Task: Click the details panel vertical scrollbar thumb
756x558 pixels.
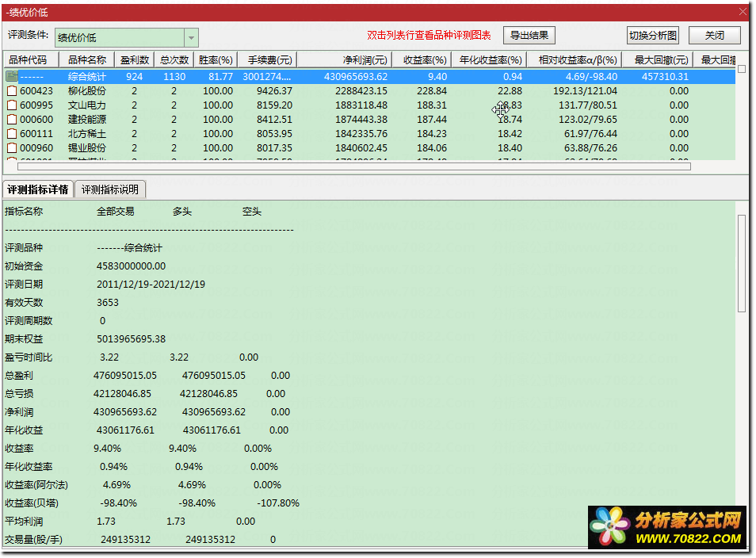Action: click(742, 263)
